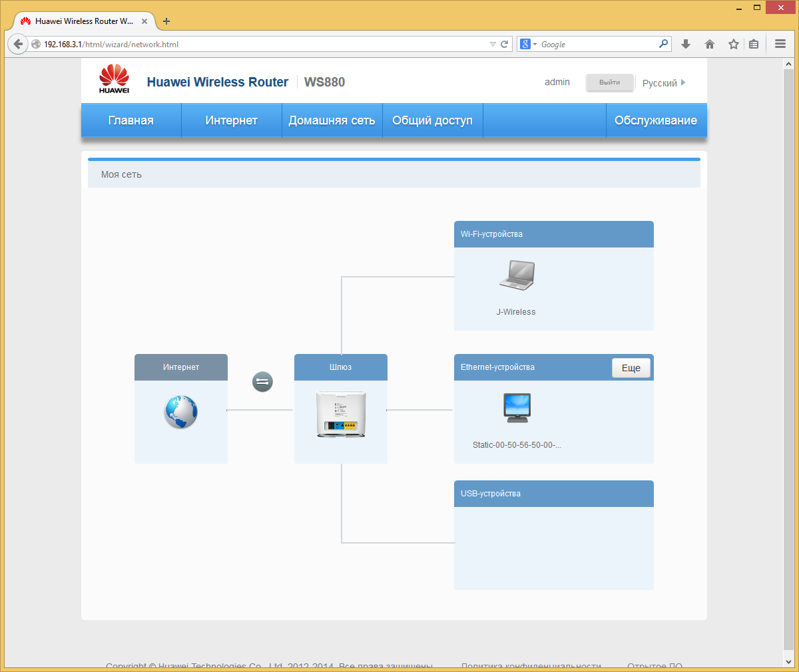Screen dimensions: 799x672
Task: Close the Huawei Wireless Router tab
Action: (144, 21)
